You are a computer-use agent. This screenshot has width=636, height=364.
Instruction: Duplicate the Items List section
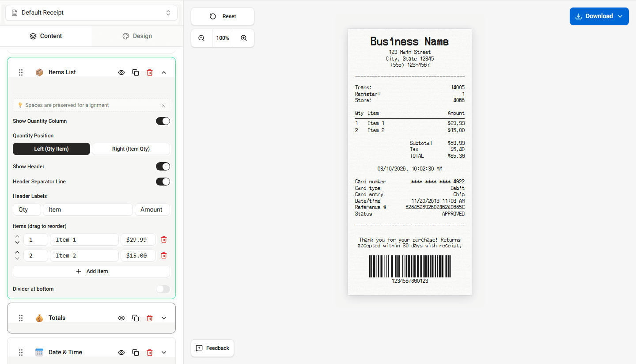[x=136, y=72]
